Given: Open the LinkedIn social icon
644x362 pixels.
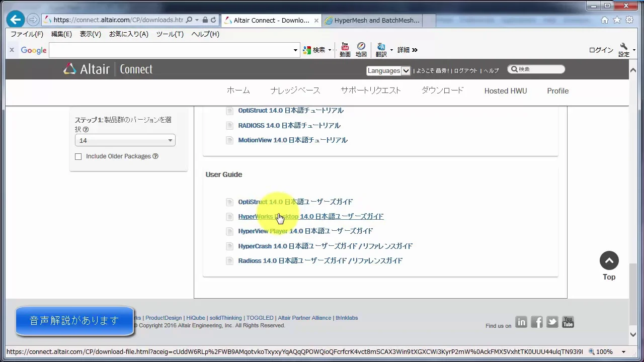Looking at the screenshot, I should tap(521, 322).
